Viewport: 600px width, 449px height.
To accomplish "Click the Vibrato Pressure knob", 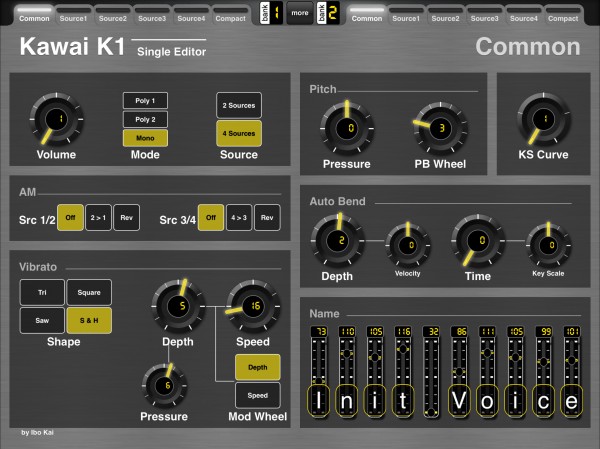I will point(165,386).
